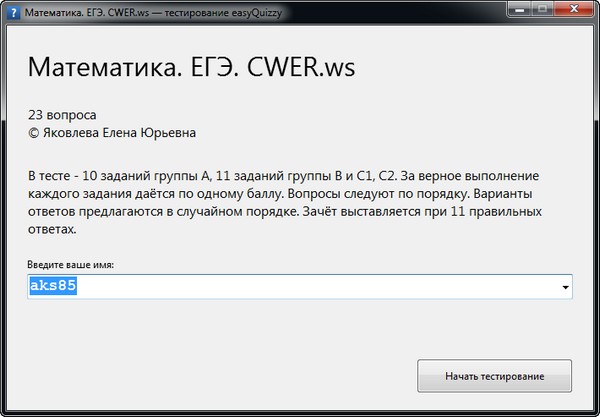Click the highlighted "aks85" text selection

[x=53, y=287]
